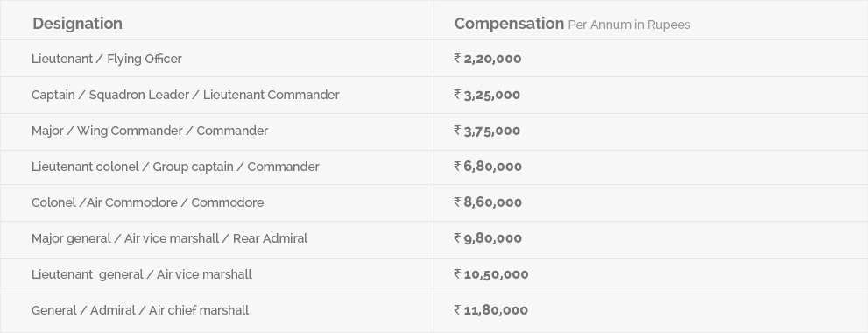Click the ₹ 9,80,000 compensation value
868x333 pixels.
tap(488, 238)
